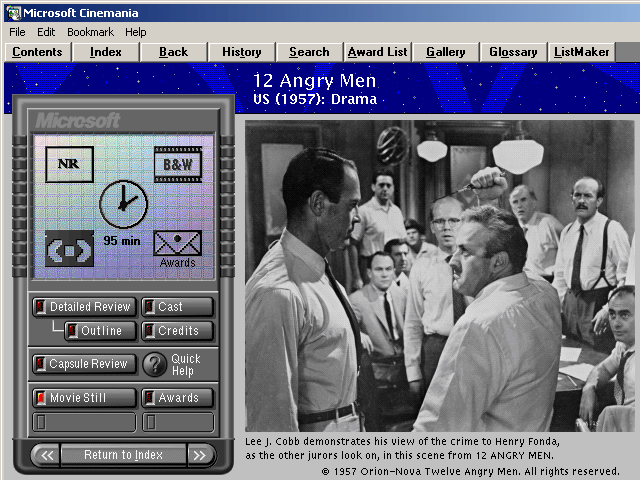Open the Gallery
The width and height of the screenshot is (640, 480).
[446, 52]
